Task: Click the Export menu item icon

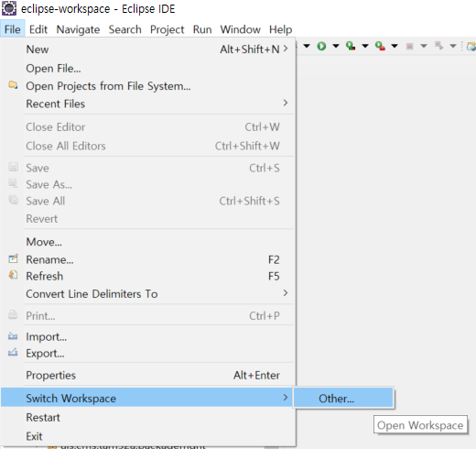Action: [13, 353]
